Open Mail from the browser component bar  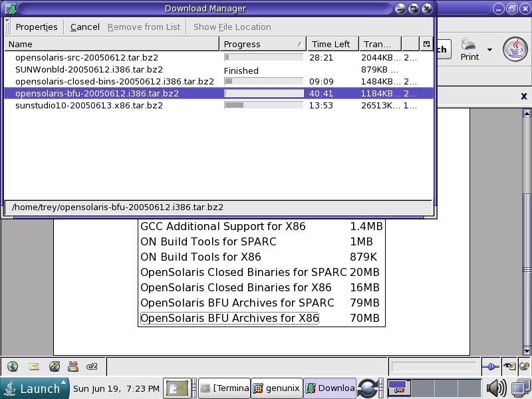pyautogui.click(x=34, y=366)
